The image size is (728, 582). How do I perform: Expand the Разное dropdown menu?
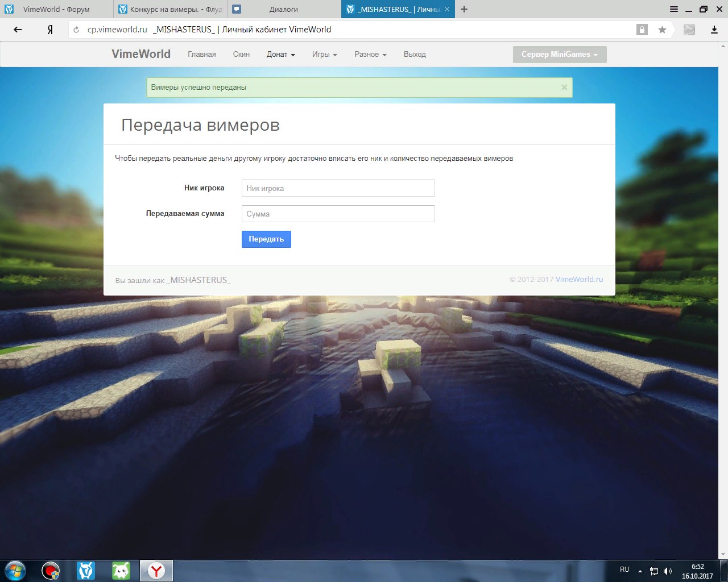tap(370, 55)
